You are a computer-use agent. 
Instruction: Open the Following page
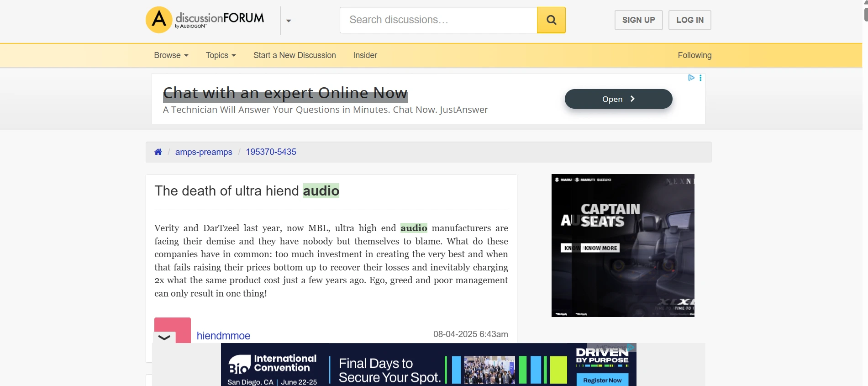coord(694,55)
